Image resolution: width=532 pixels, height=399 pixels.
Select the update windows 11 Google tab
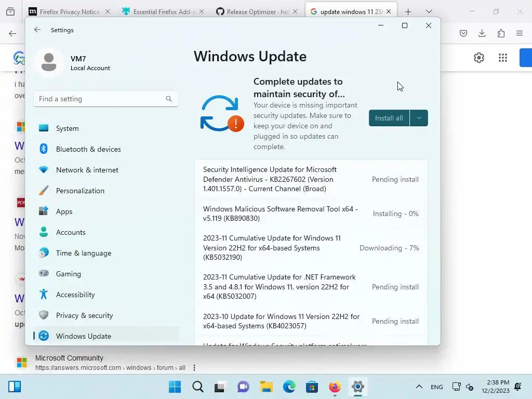coord(351,11)
